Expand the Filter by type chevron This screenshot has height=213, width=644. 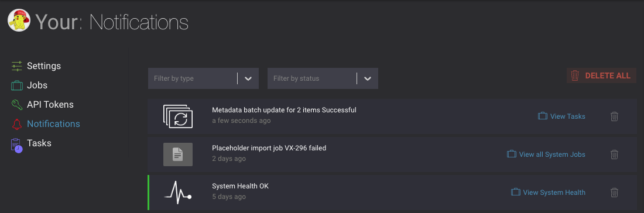click(x=248, y=78)
